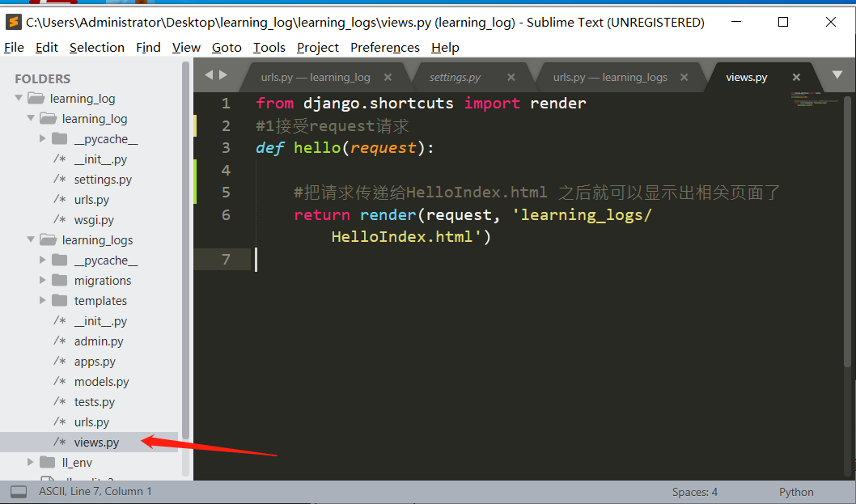Image resolution: width=856 pixels, height=504 pixels.
Task: Open the Edit menu
Action: point(47,48)
